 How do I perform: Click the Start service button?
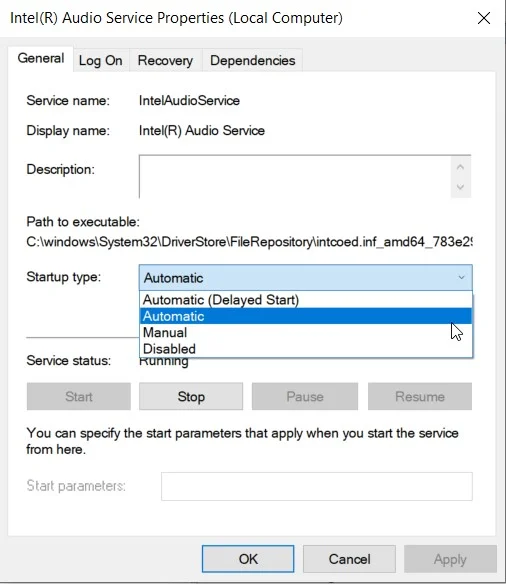click(79, 397)
